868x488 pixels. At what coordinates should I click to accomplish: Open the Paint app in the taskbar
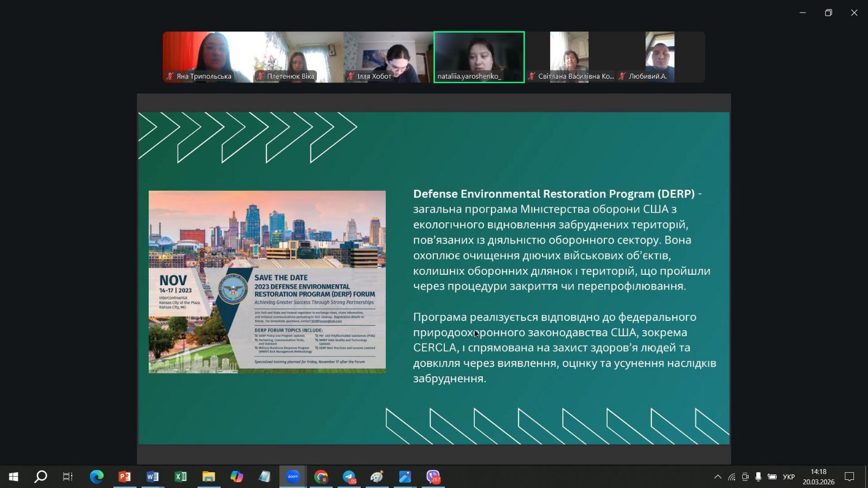[377, 477]
